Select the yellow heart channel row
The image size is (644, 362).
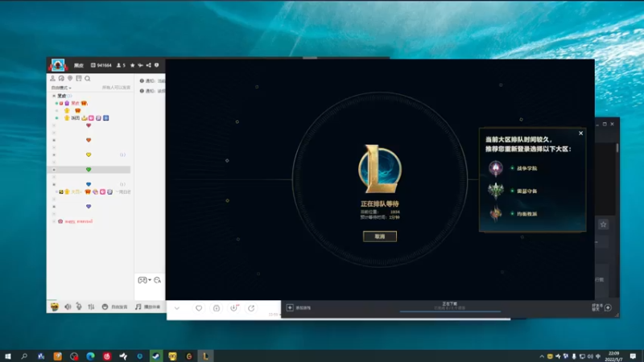click(89, 155)
